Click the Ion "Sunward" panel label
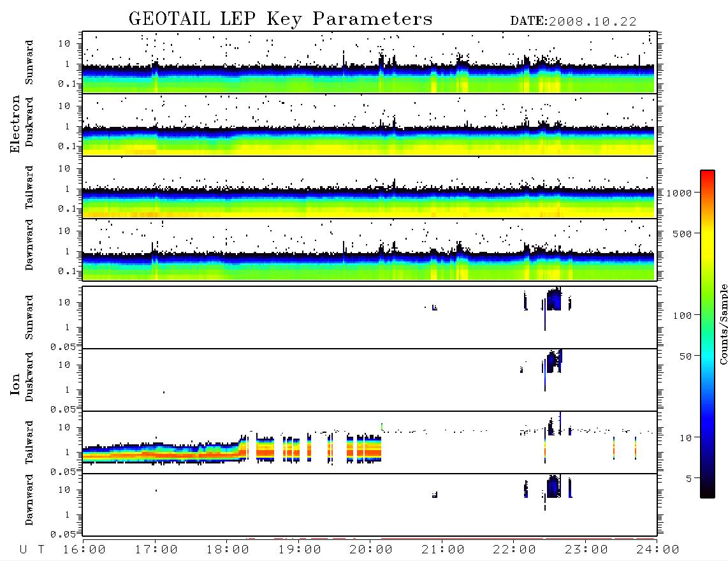The width and height of the screenshot is (728, 561). [x=29, y=317]
